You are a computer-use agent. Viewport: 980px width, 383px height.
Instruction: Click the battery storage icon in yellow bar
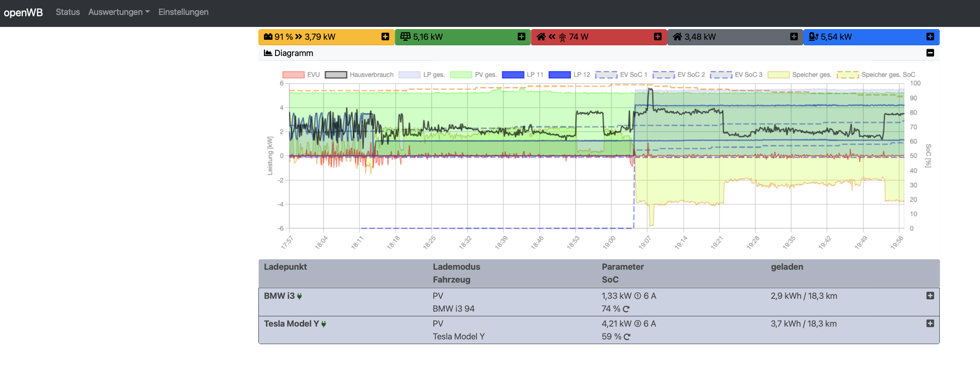[x=268, y=37]
